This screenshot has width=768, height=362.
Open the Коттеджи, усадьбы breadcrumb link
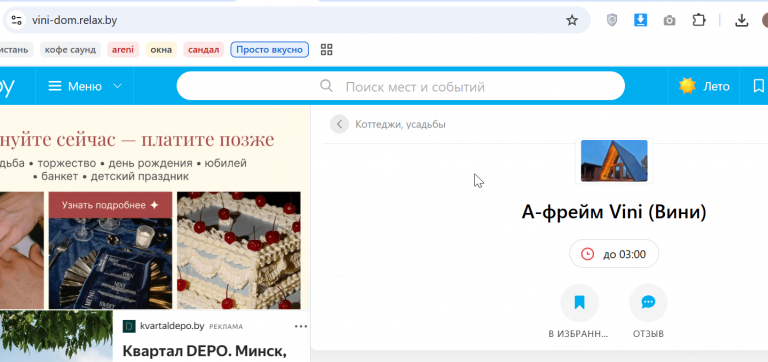400,124
